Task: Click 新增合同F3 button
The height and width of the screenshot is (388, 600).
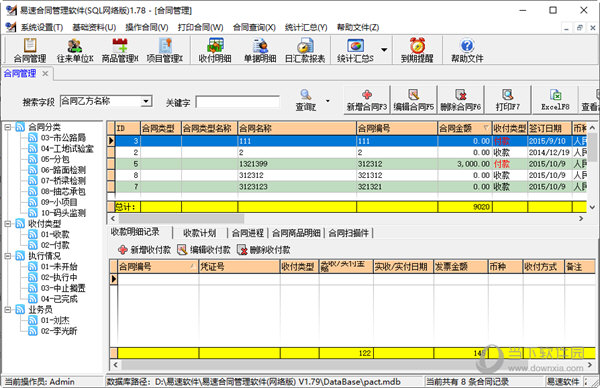Action: pyautogui.click(x=367, y=100)
